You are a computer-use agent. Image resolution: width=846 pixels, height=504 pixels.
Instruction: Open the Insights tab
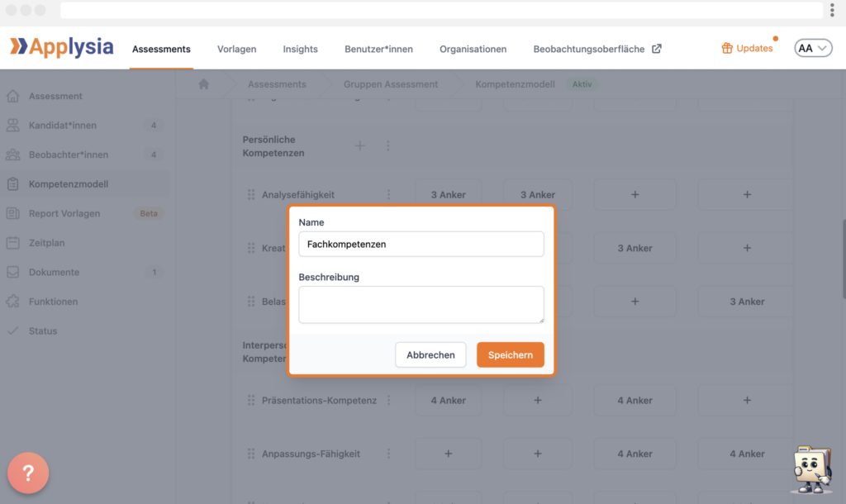click(x=300, y=50)
